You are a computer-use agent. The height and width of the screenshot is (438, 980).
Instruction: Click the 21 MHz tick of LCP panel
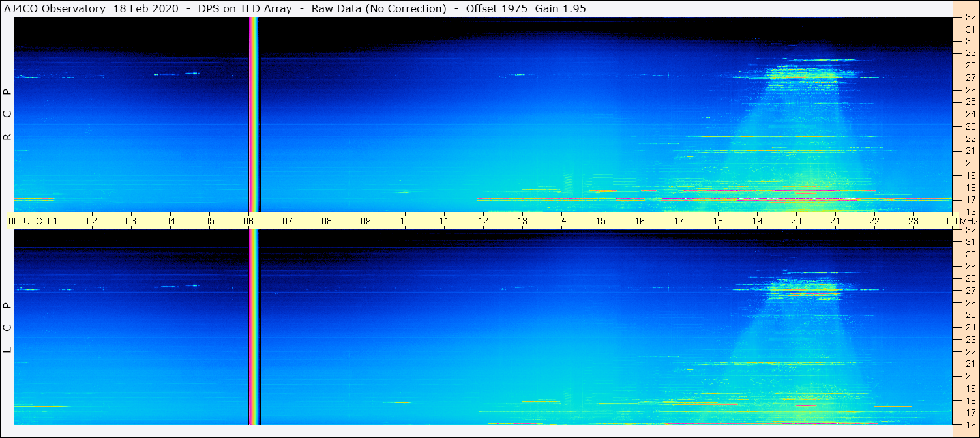[x=970, y=364]
